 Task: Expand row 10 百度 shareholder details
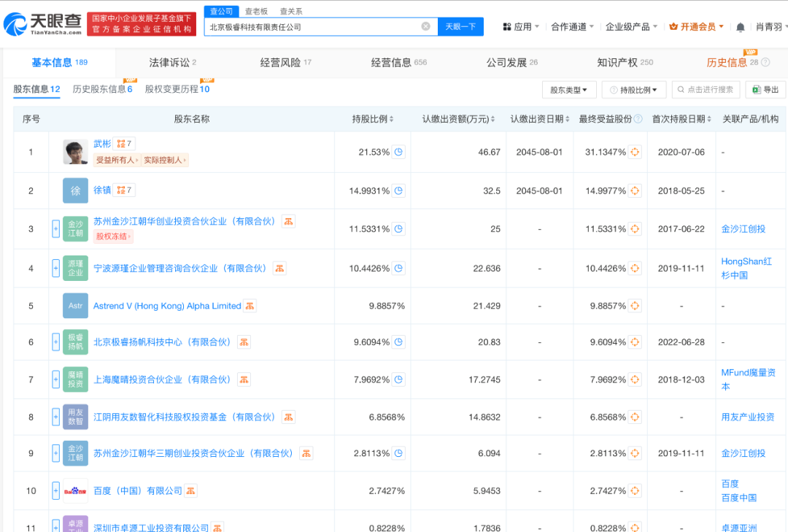55,490
